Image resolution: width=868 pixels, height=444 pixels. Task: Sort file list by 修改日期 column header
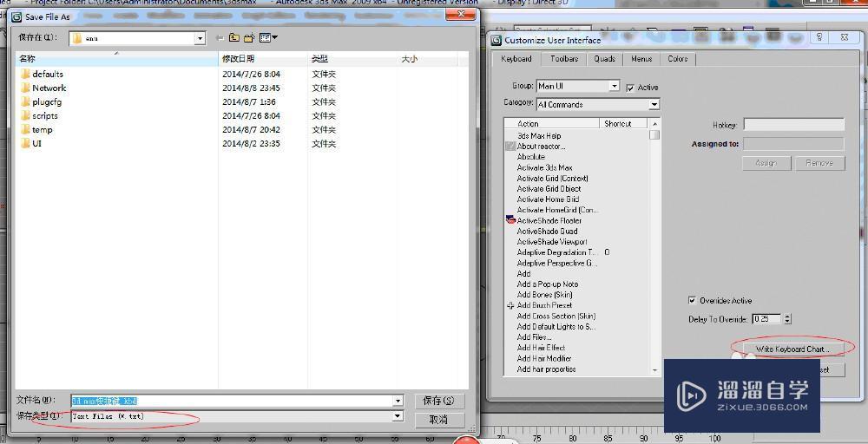pos(264,59)
